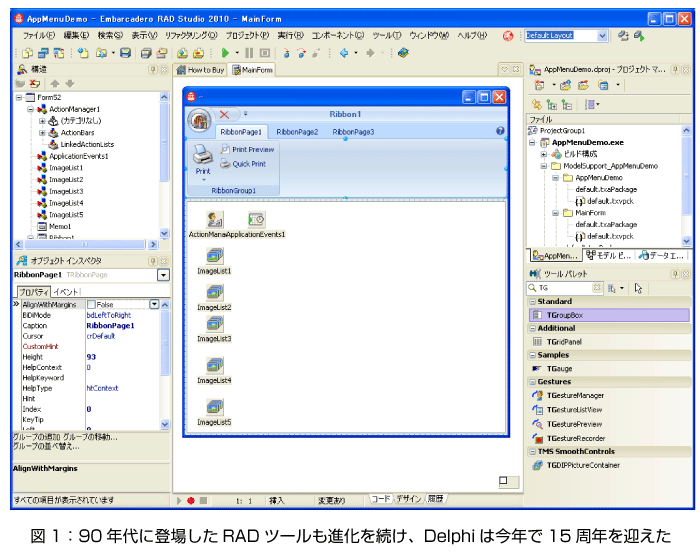Click the red record macro button
The height and width of the screenshot is (553, 700).
[191, 501]
